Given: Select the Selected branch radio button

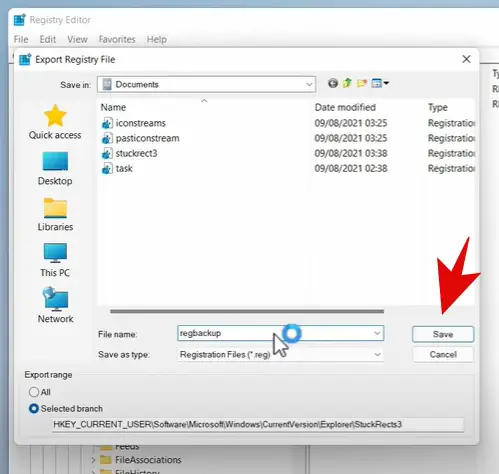Looking at the screenshot, I should tap(34, 409).
